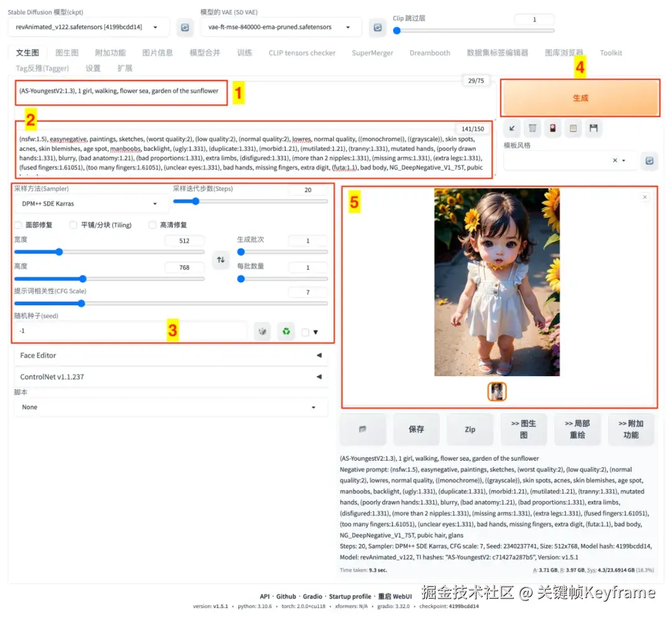Select the generated image thumbnail below preview
This screenshot has height=618, width=672.
pyautogui.click(x=497, y=392)
